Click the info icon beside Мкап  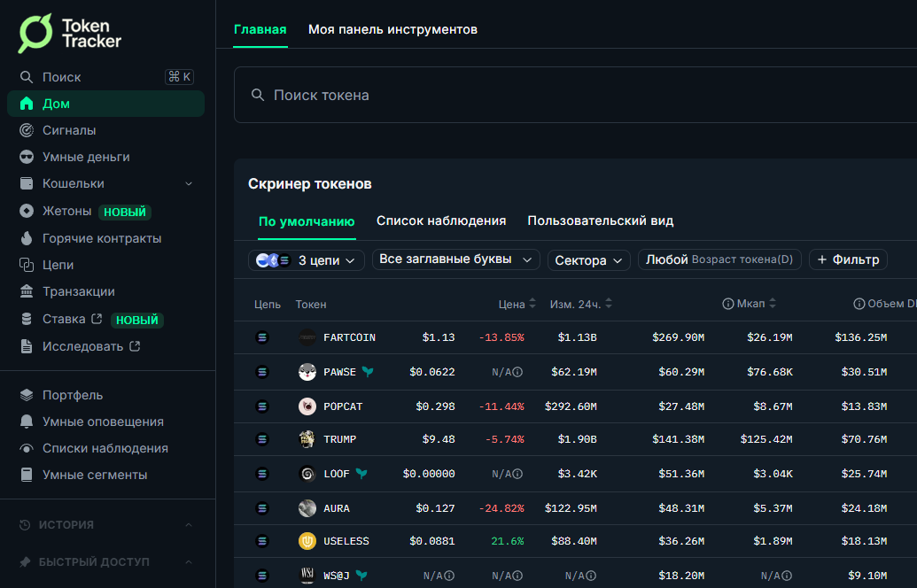click(x=727, y=304)
